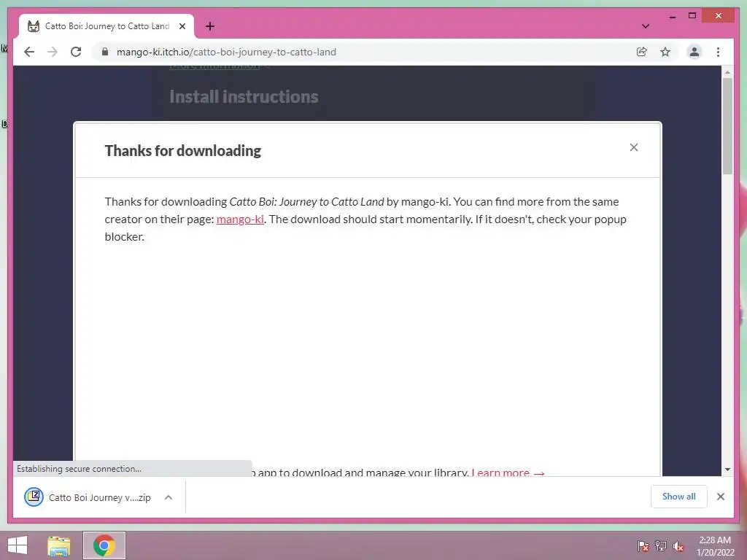Launch File Explorer from taskbar
This screenshot has width=747, height=560.
tap(59, 545)
